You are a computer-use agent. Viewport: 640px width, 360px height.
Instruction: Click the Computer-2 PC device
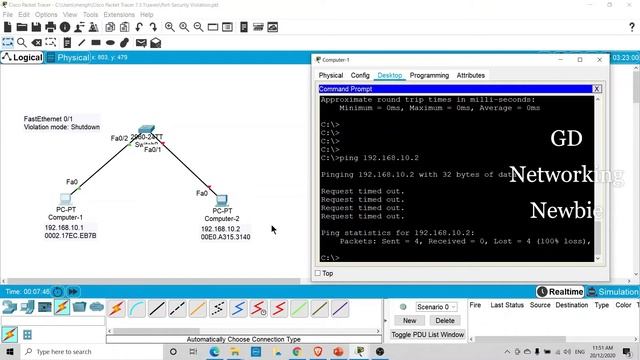pos(222,200)
